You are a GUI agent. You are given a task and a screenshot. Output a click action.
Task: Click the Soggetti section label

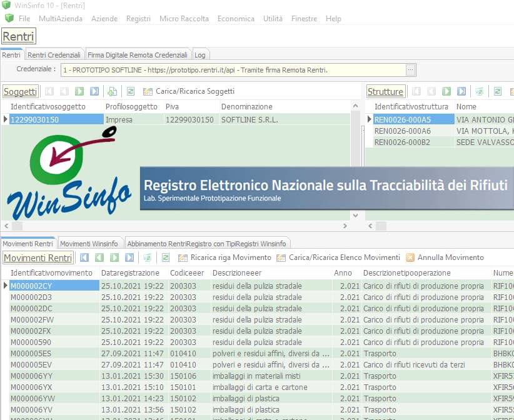click(21, 91)
